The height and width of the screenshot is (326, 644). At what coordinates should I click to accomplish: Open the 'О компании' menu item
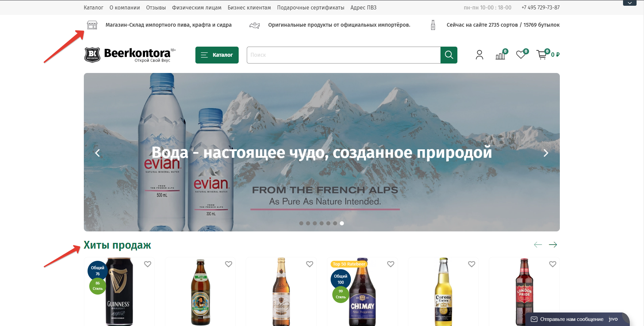coord(125,7)
